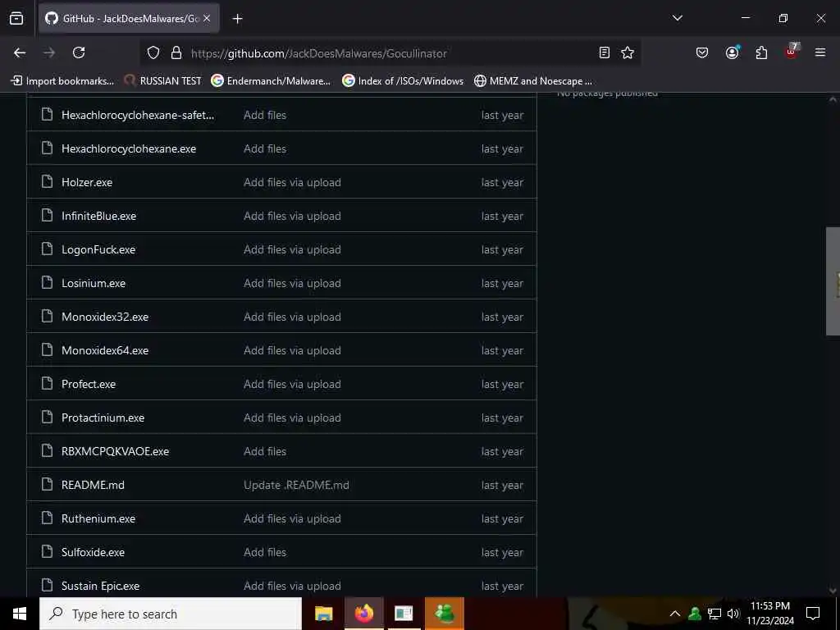840x630 pixels.
Task: Click the forward navigation arrow
Action: (x=49, y=52)
